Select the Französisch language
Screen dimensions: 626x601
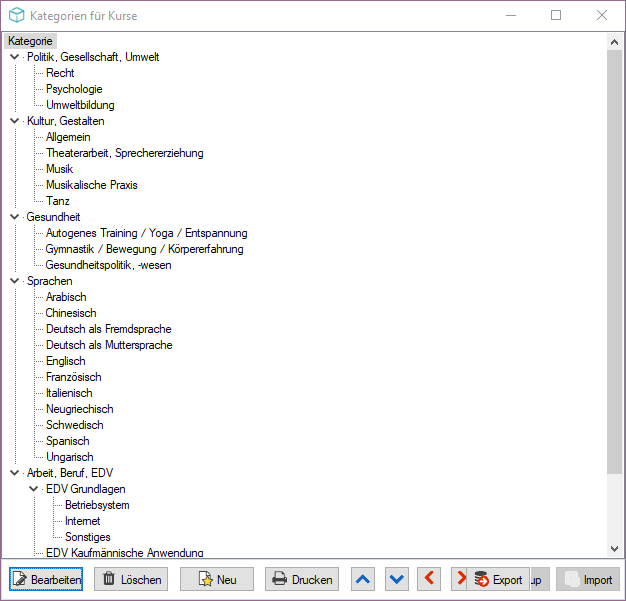(73, 377)
